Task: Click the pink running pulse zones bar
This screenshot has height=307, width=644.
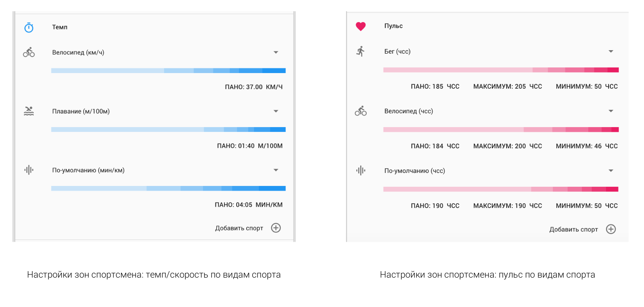Action: coord(501,70)
